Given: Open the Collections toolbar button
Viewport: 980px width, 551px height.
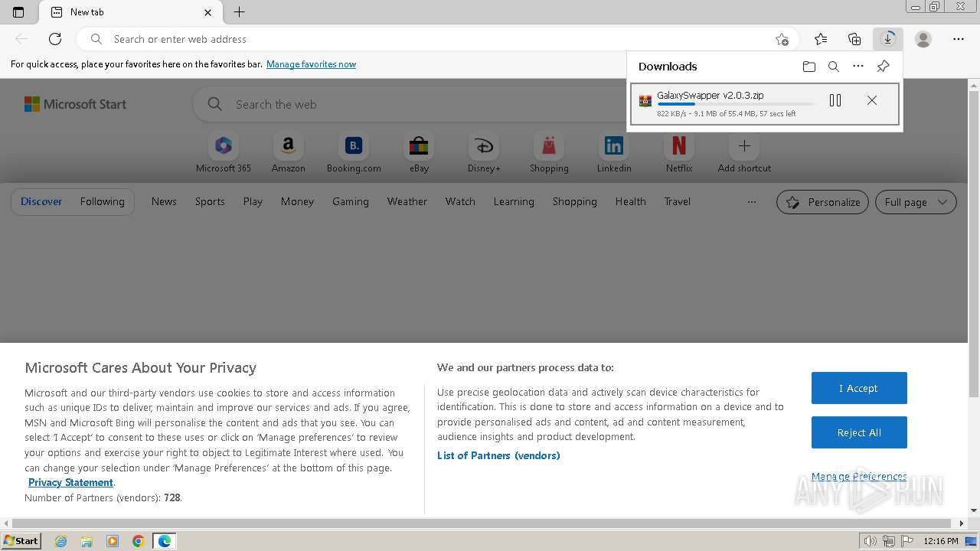Looking at the screenshot, I should pyautogui.click(x=854, y=39).
